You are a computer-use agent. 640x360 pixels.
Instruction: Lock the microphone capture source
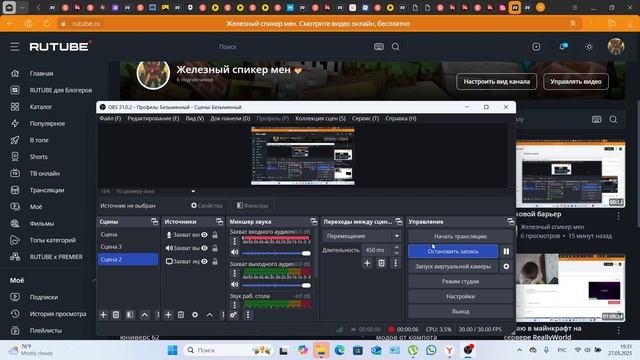215,235
